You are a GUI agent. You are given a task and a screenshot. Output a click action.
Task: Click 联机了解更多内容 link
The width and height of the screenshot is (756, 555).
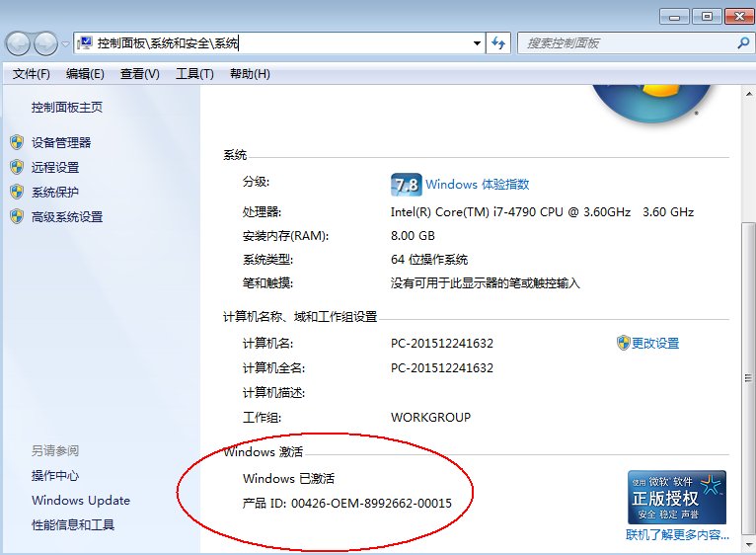[x=677, y=534]
